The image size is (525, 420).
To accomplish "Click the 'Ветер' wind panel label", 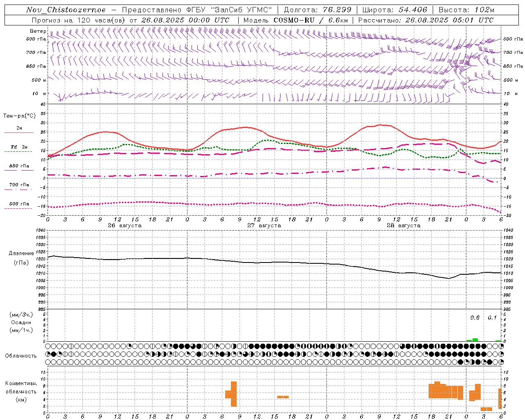I will pos(38,31).
